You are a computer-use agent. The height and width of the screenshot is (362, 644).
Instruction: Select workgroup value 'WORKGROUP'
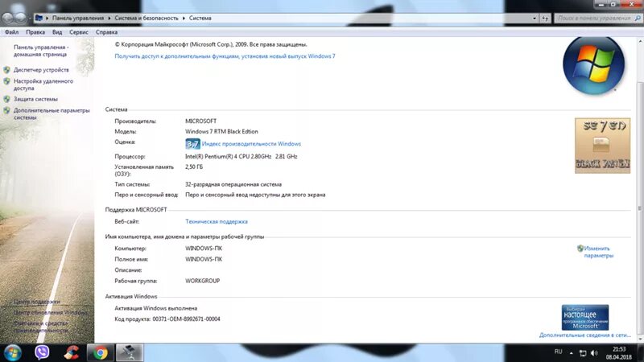(203, 281)
